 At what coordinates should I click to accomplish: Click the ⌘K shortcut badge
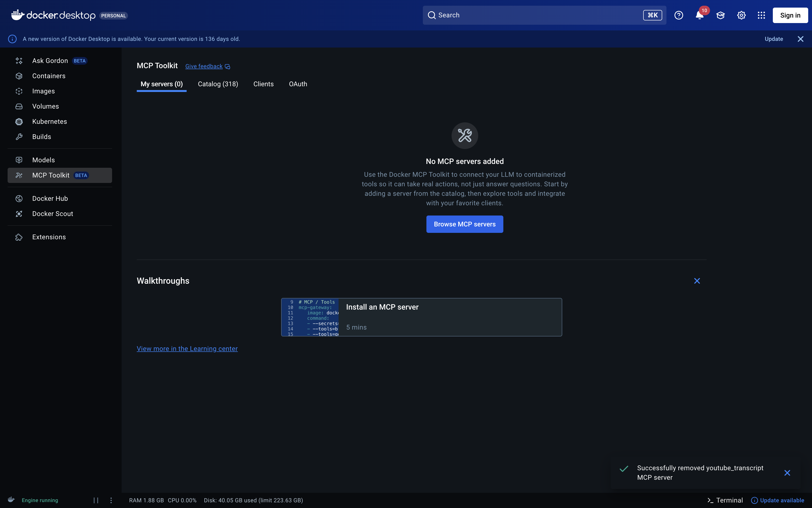(652, 15)
